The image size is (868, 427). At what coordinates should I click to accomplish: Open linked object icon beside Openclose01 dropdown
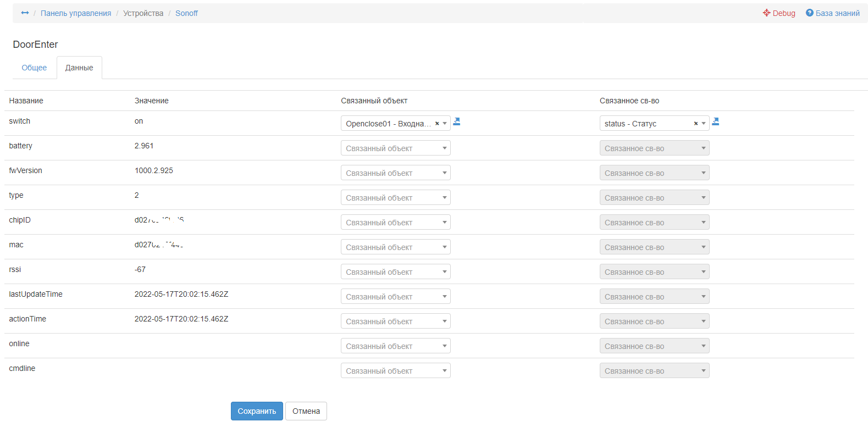[x=456, y=121]
